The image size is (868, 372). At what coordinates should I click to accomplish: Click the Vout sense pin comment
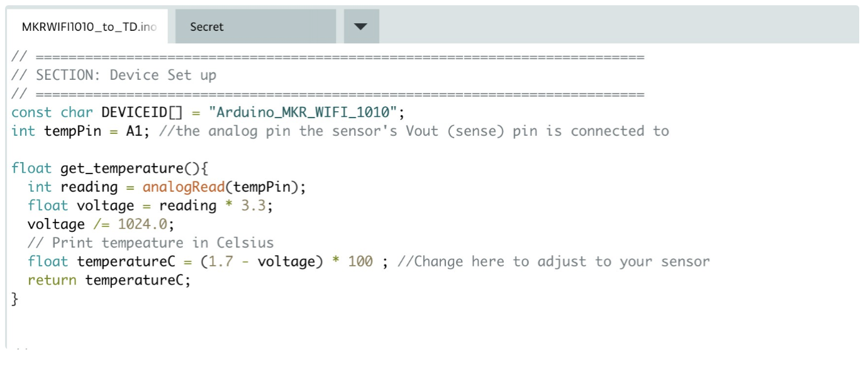click(x=414, y=131)
